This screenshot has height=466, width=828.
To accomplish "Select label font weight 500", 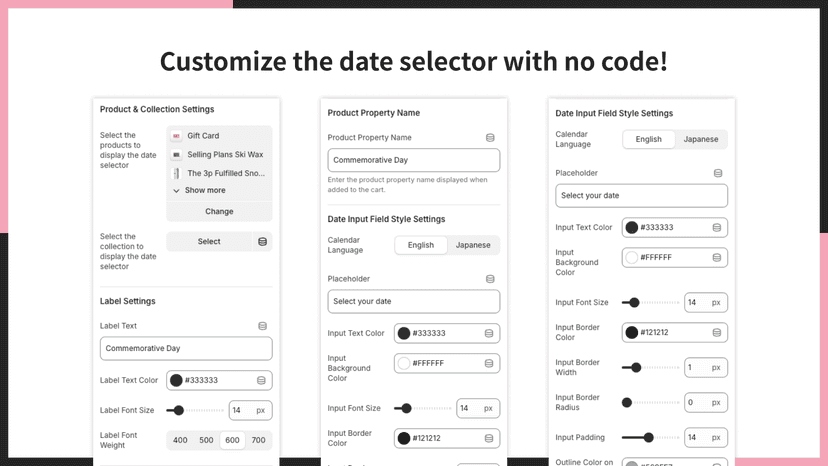I will [x=206, y=440].
